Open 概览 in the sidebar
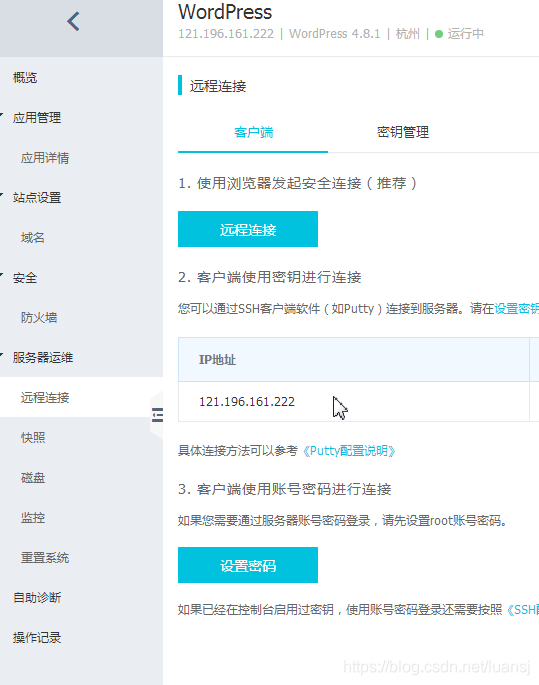The height and width of the screenshot is (685, 539). click(25, 78)
